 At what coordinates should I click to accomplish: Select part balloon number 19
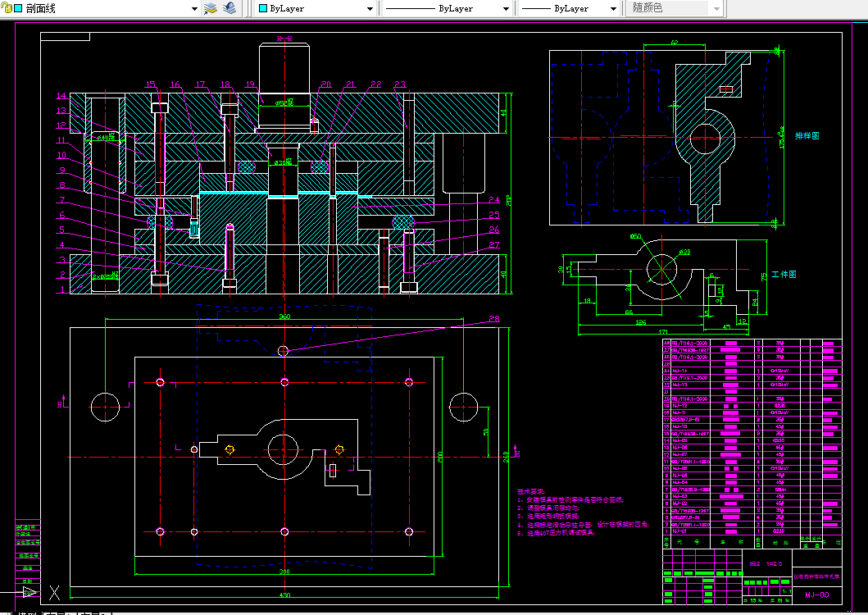[x=250, y=84]
